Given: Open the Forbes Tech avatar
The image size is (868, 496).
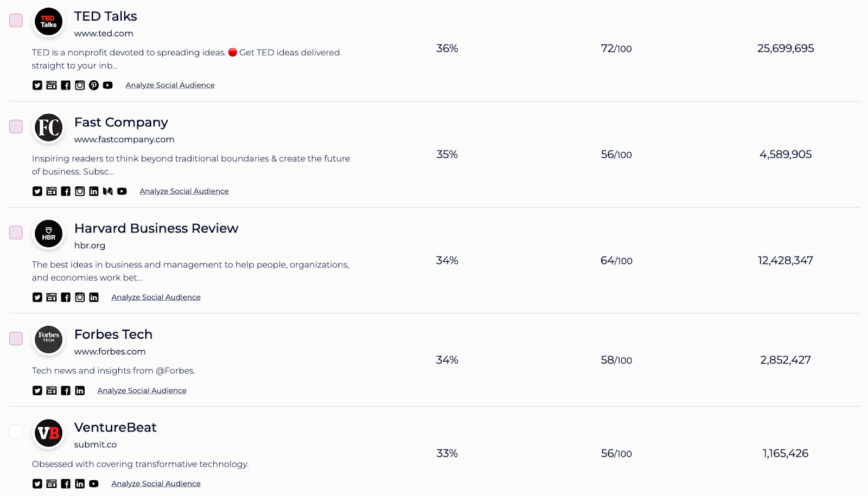Looking at the screenshot, I should pyautogui.click(x=49, y=339).
